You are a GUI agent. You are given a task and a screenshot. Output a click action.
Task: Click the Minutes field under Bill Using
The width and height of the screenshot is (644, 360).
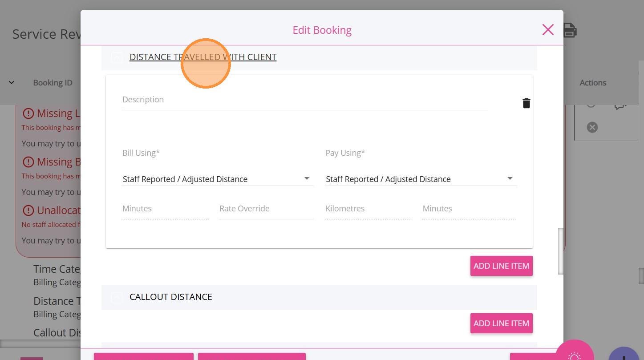[x=165, y=209]
